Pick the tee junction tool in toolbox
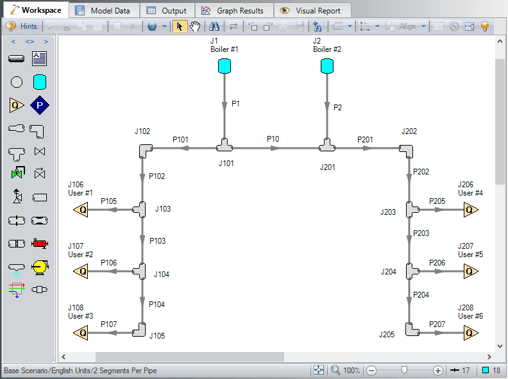Screen dimensions: 508x379 (16, 154)
